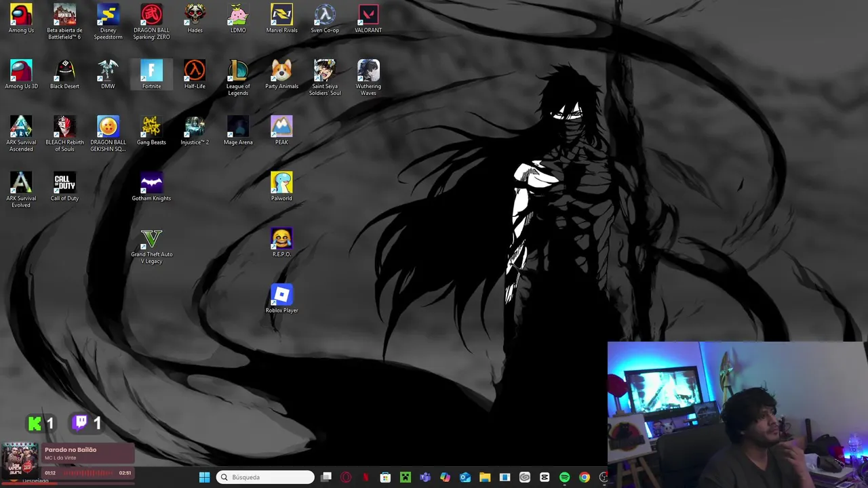
Task: Open Party Animals shortcut
Action: click(x=281, y=75)
